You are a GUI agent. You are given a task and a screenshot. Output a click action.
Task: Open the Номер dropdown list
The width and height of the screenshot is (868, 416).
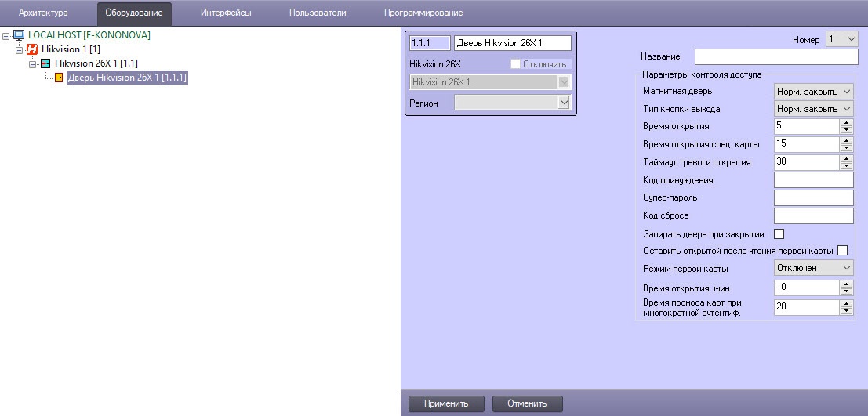[x=841, y=39]
